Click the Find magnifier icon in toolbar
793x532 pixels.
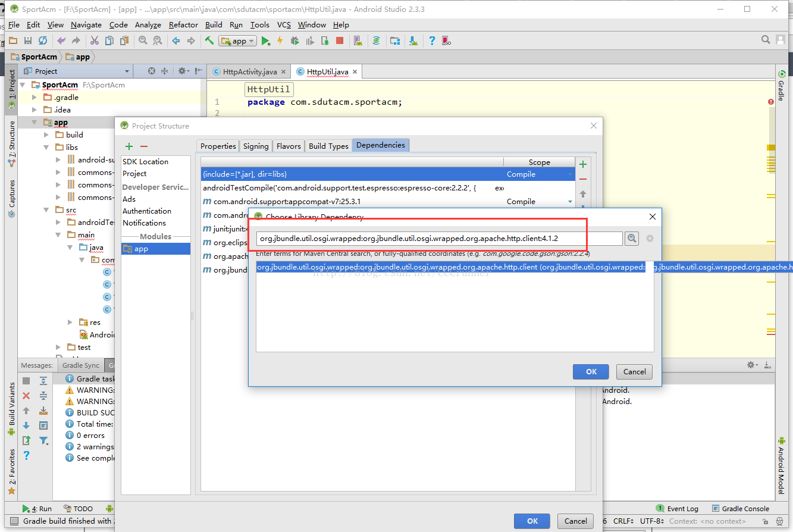143,40
